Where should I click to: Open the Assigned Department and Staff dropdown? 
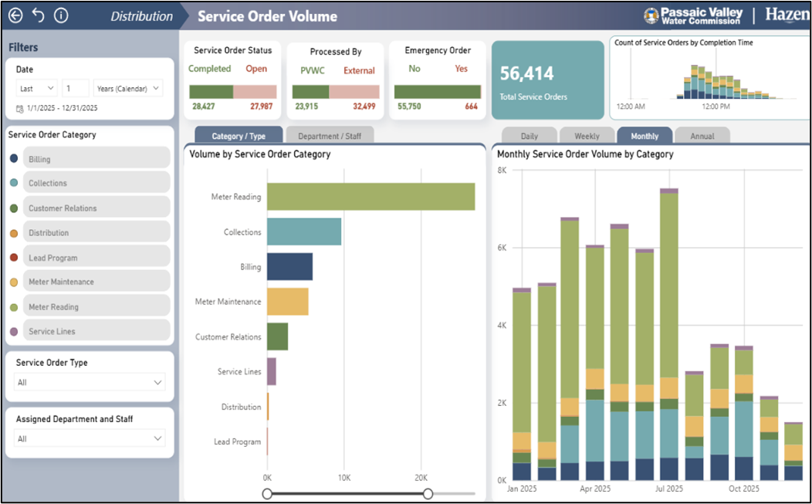[89, 438]
